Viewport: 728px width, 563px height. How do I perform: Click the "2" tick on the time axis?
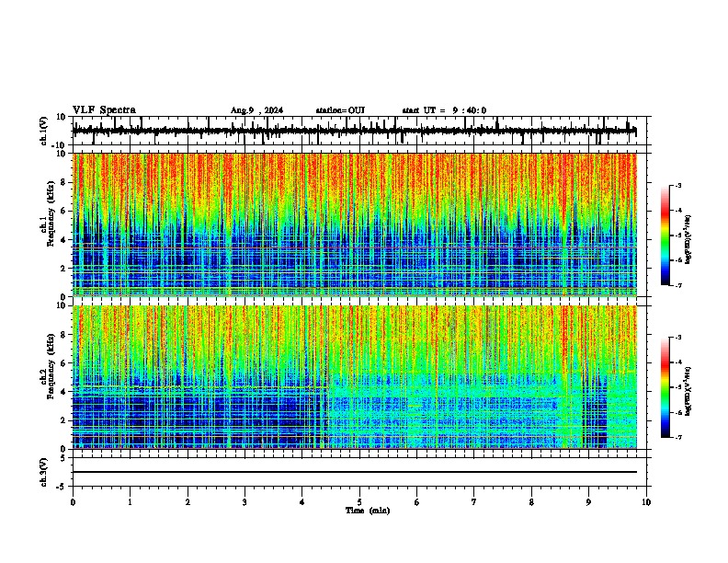coord(188,502)
